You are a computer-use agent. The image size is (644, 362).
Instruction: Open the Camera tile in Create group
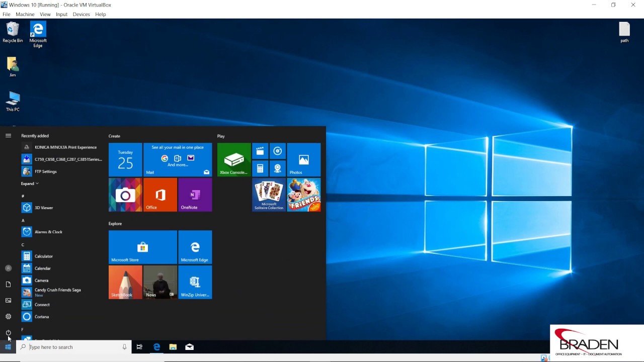[x=125, y=195]
